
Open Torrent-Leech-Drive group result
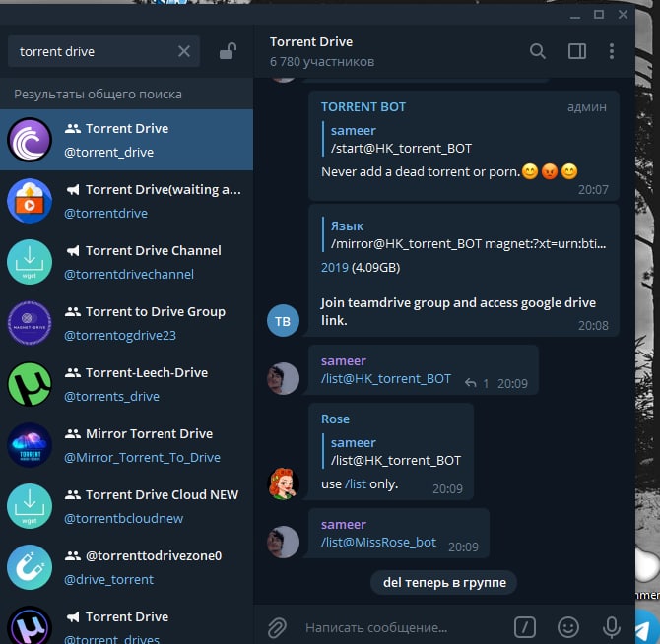pyautogui.click(x=126, y=384)
